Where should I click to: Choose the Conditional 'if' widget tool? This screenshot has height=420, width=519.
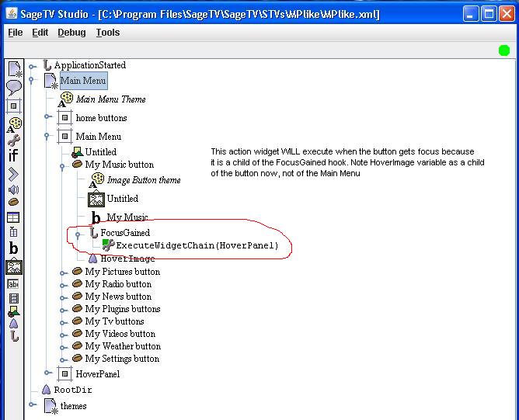pos(14,157)
